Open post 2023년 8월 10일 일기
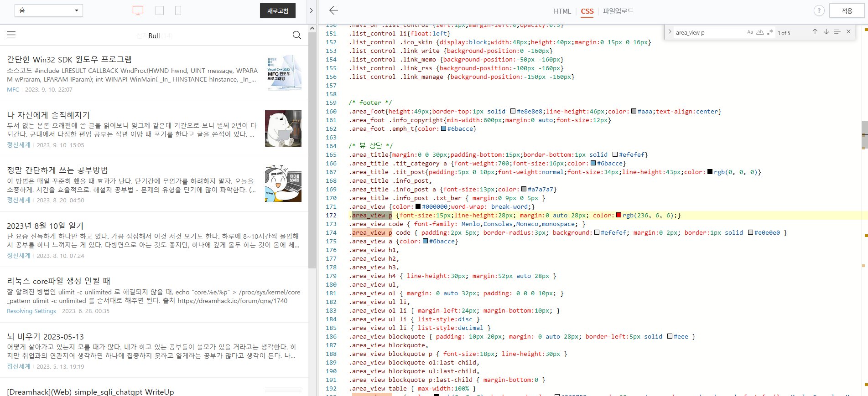Image resolution: width=868 pixels, height=396 pixels. (45, 226)
